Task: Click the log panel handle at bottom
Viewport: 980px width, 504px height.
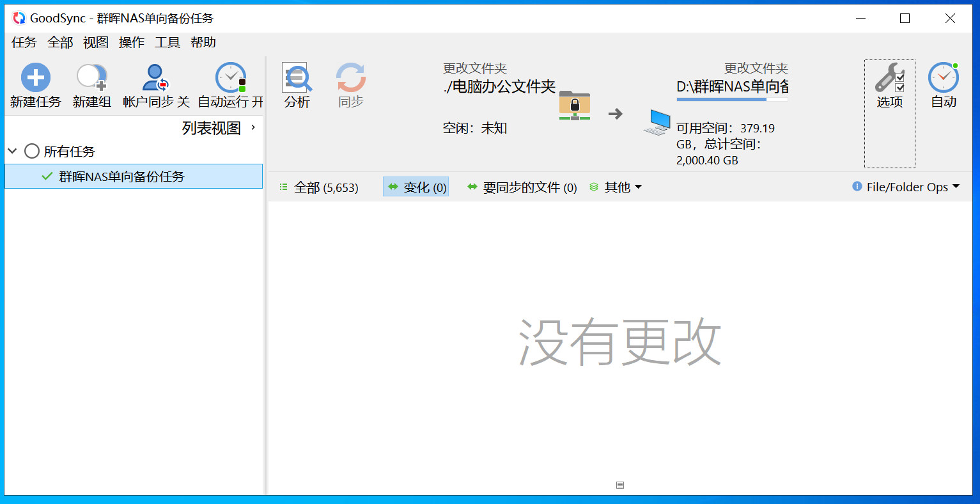Action: pyautogui.click(x=620, y=485)
